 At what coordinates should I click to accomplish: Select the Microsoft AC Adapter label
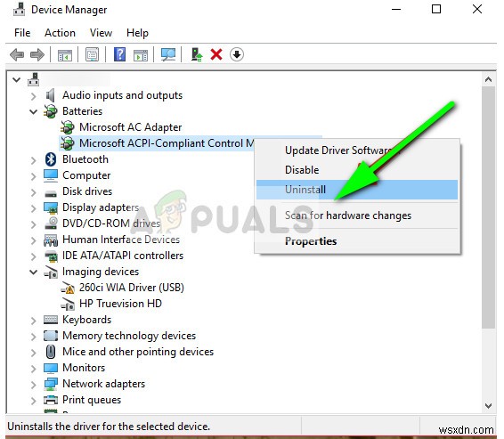coord(131,127)
